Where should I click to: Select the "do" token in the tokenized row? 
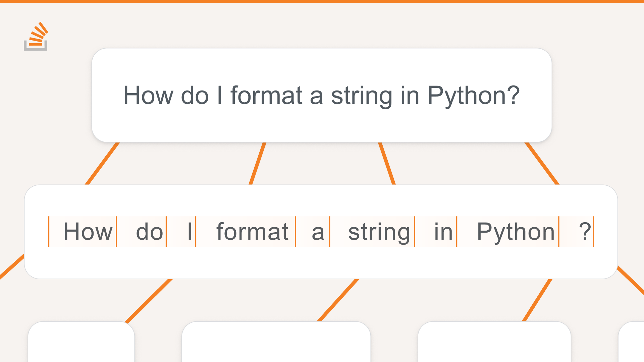point(149,232)
